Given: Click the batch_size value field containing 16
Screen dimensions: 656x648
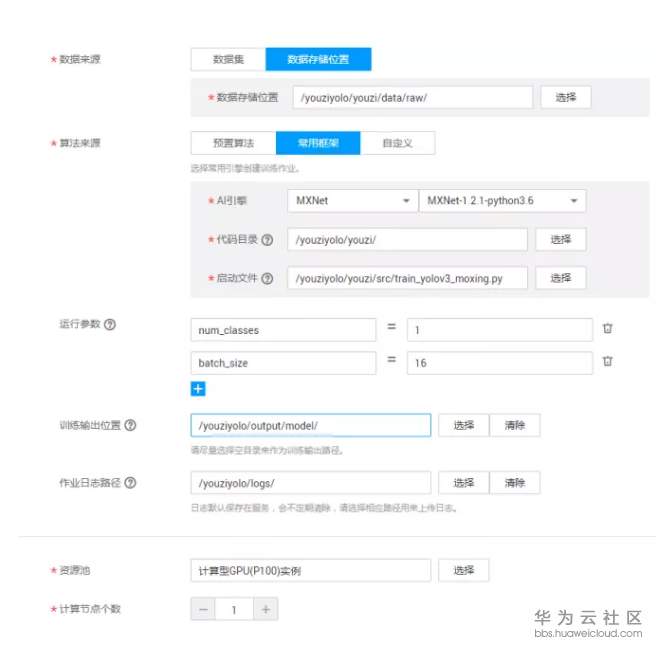Looking at the screenshot, I should tap(500, 363).
